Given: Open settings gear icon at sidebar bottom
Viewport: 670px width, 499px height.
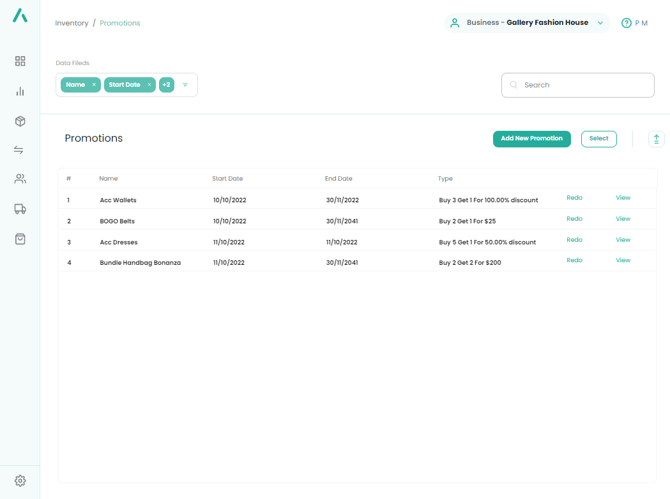Looking at the screenshot, I should [20, 481].
